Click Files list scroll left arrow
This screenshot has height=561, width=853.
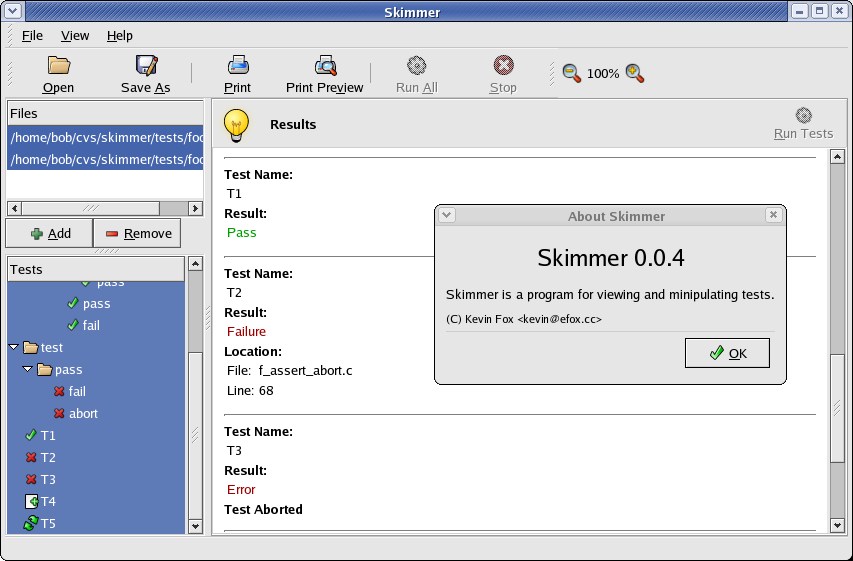15,208
